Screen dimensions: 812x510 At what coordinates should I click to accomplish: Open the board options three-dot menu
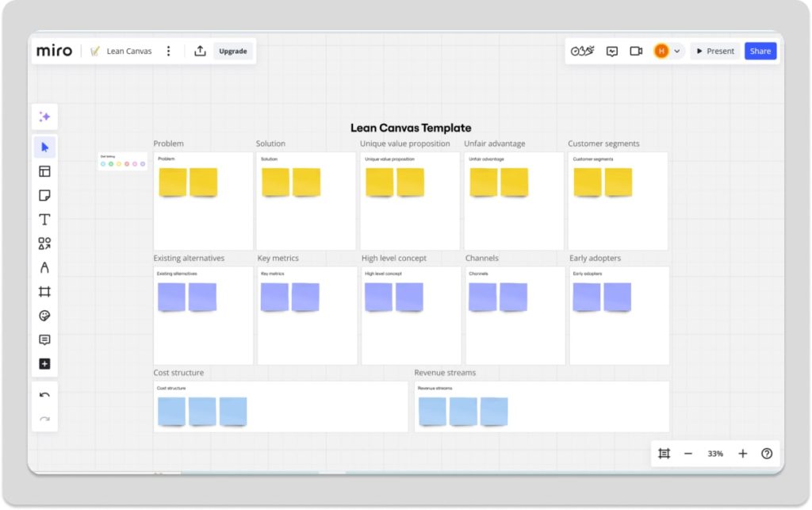coord(168,51)
